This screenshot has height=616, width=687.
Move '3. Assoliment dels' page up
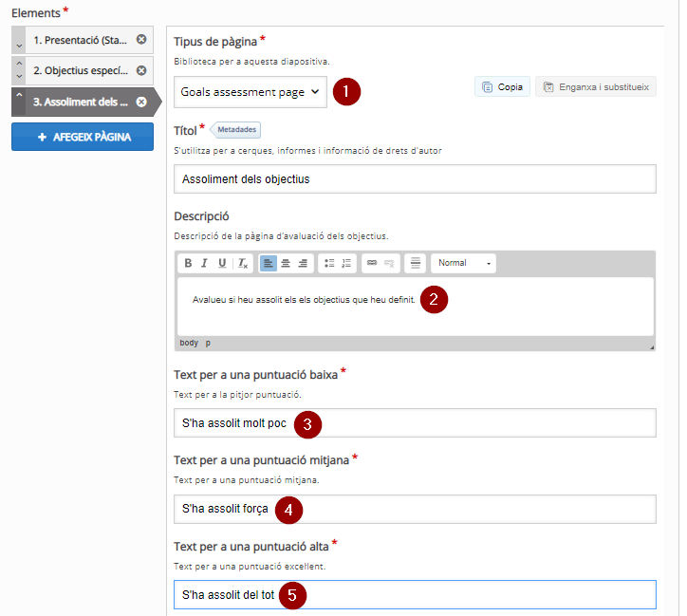19,95
